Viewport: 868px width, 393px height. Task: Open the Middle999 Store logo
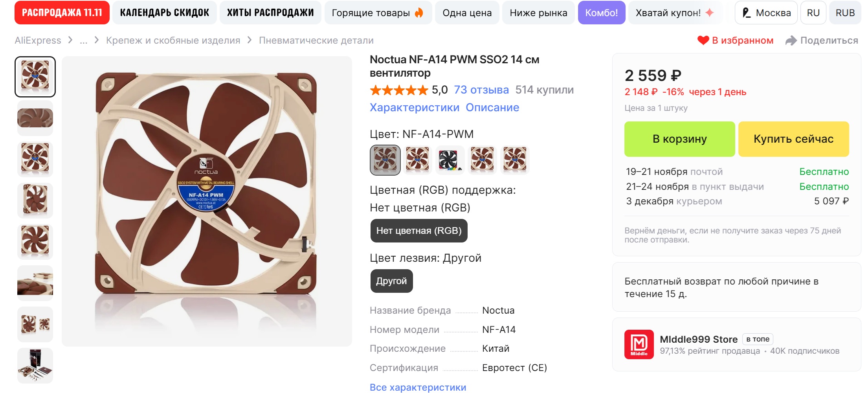pos(639,344)
